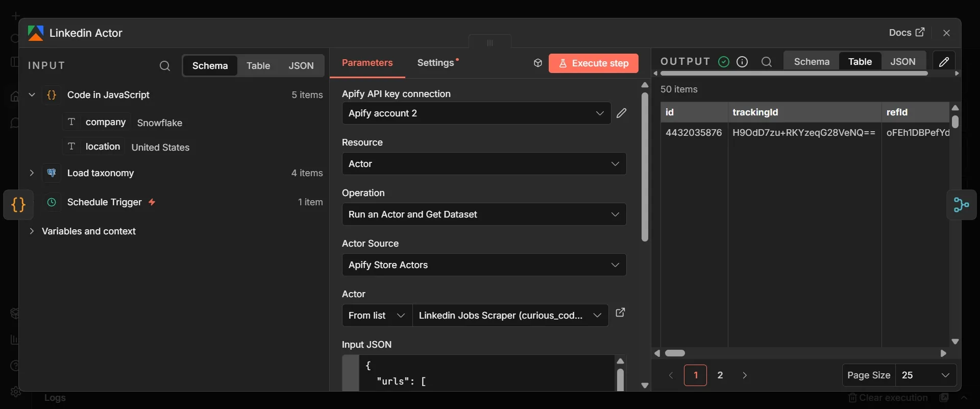Click Clear execution in the background

point(888,398)
